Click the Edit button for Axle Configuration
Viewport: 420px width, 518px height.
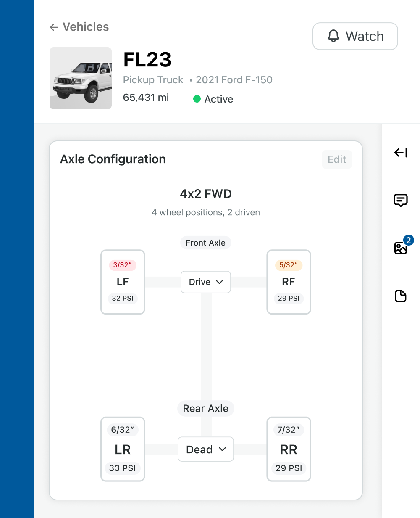[x=336, y=159]
